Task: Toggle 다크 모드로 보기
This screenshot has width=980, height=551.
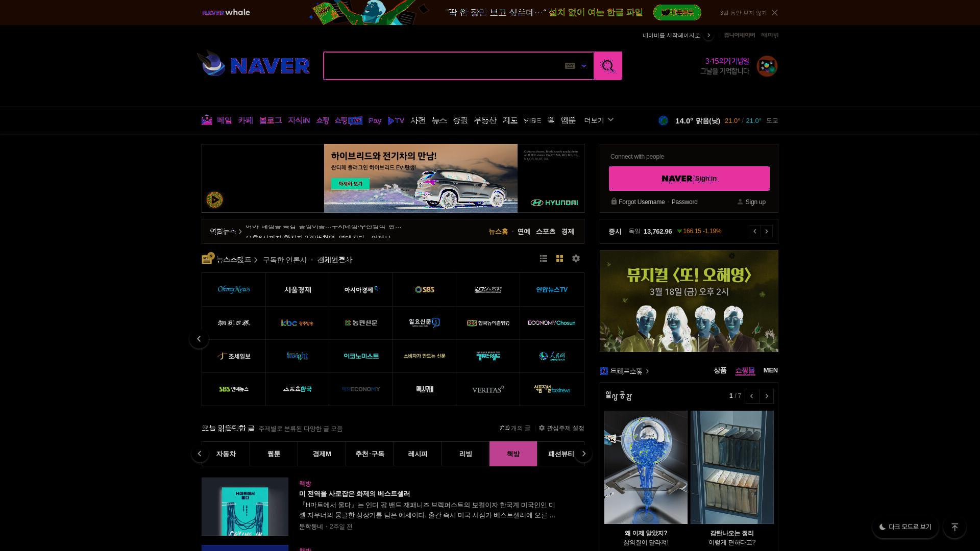Action: click(905, 527)
